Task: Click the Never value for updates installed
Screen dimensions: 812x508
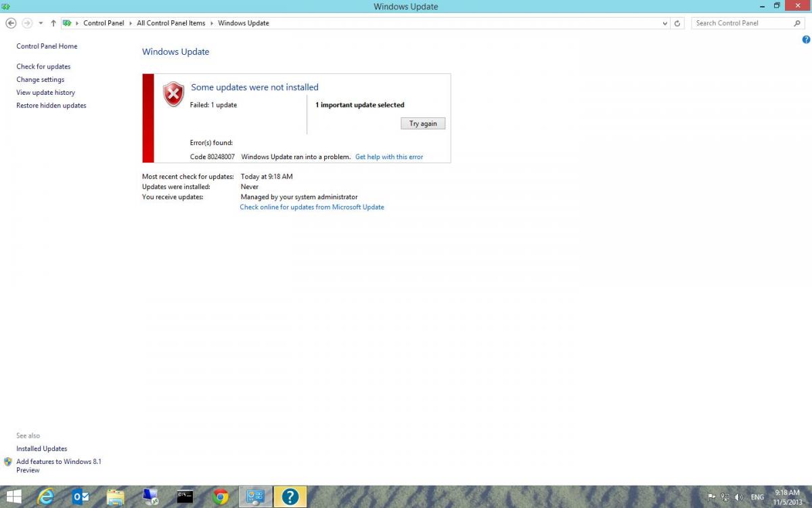Action: (250, 187)
